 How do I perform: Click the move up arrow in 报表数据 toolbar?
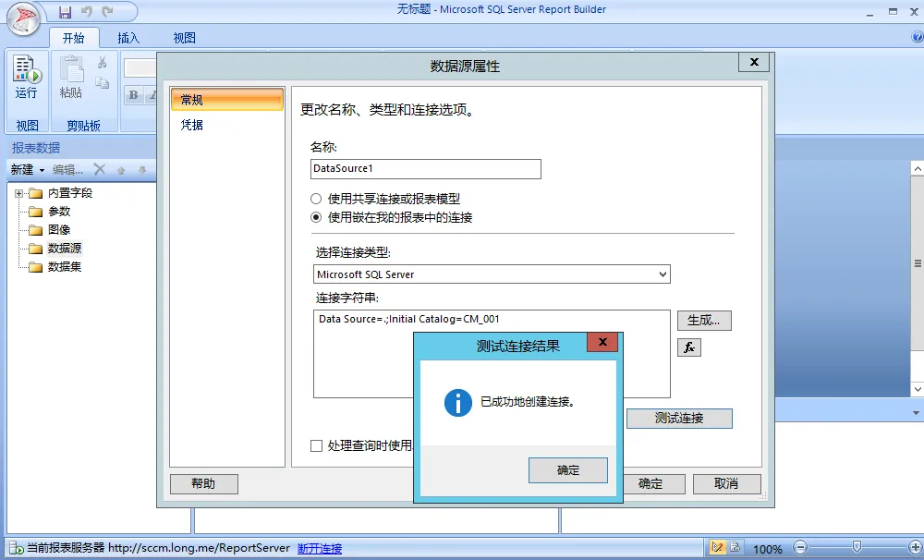pos(121,170)
